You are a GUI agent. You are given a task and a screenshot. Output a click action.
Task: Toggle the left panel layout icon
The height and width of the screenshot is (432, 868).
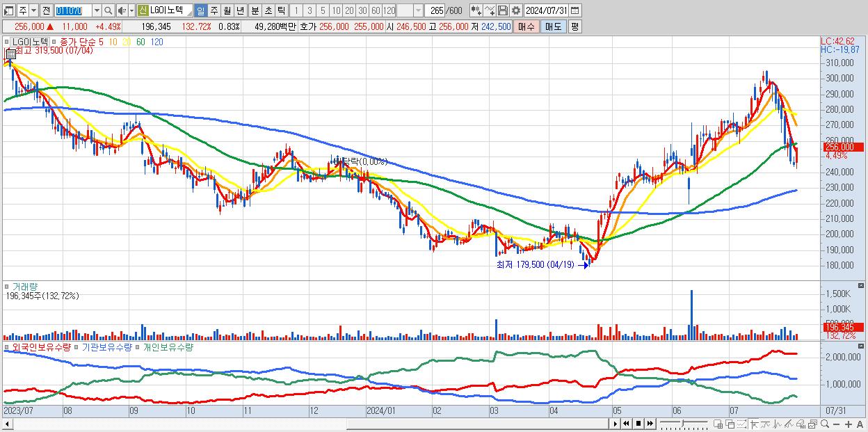(x=8, y=10)
